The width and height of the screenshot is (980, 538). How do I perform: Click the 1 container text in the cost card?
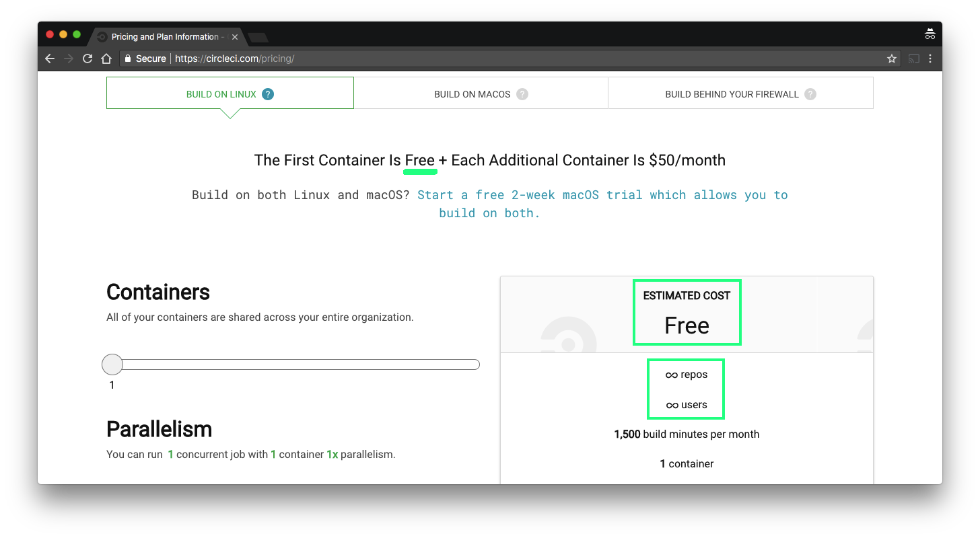[x=687, y=464]
